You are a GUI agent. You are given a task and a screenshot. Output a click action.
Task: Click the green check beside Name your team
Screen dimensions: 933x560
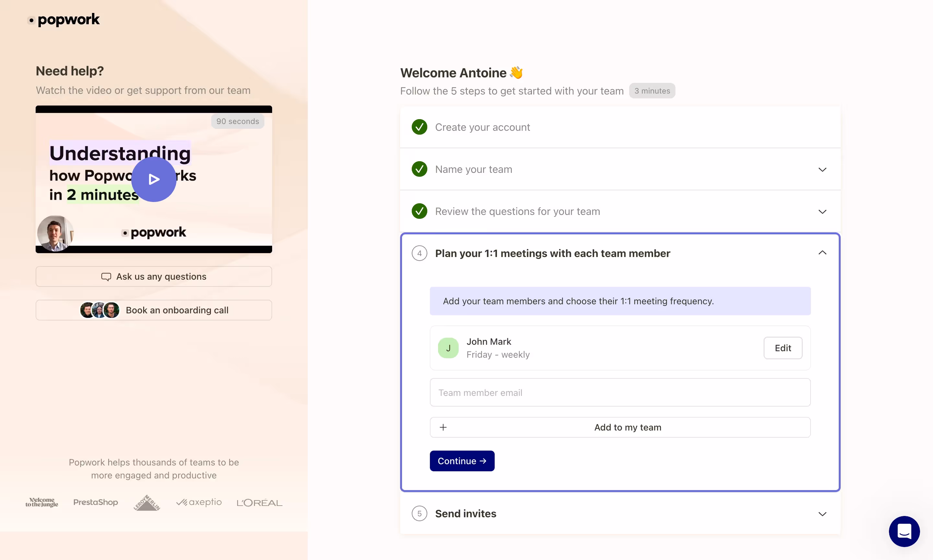click(419, 169)
